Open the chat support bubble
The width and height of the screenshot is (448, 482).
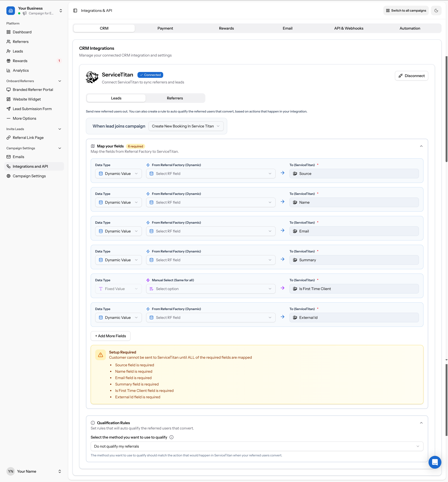435,462
